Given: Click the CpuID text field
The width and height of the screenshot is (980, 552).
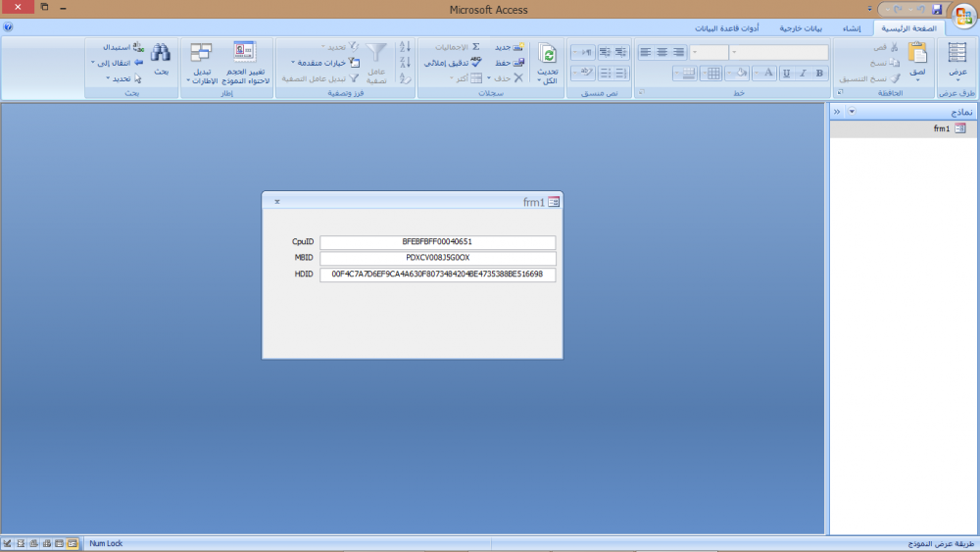Looking at the screenshot, I should (x=437, y=242).
